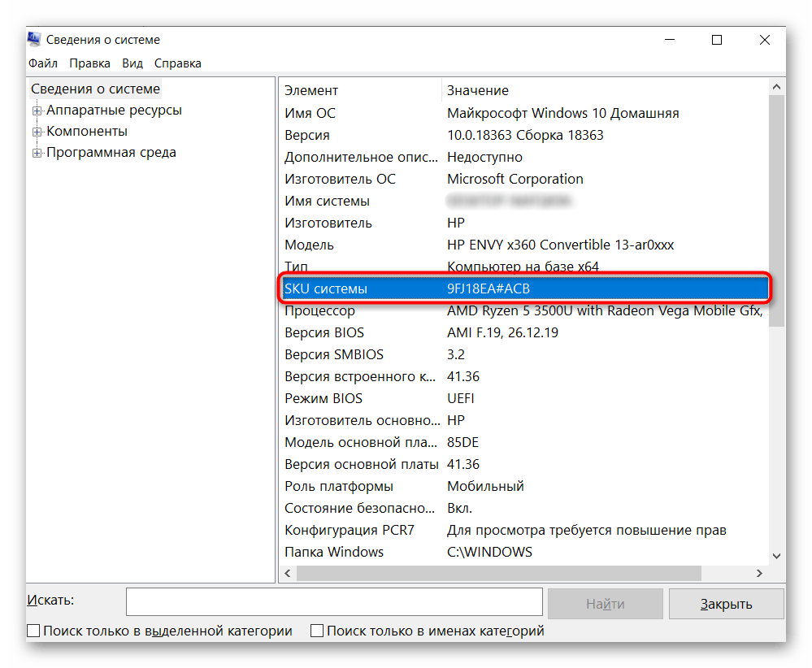This screenshot has height=668, width=812.
Task: Open the Правка menu
Action: (x=89, y=63)
